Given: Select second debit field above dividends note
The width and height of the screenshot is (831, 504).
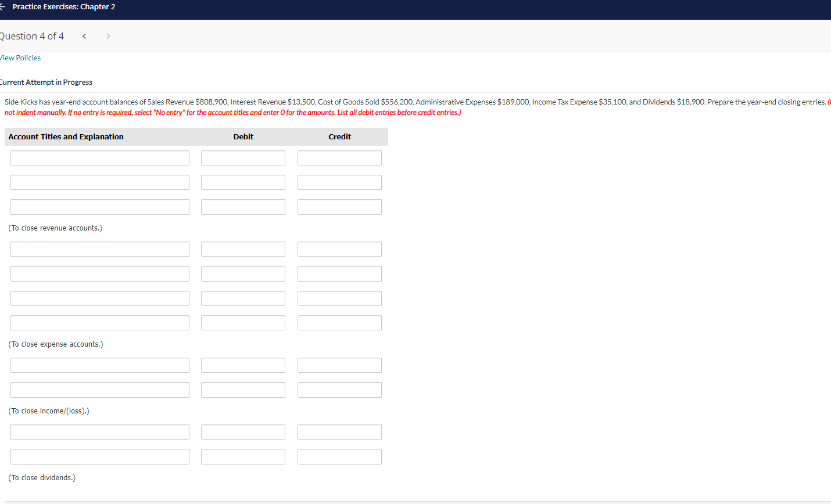Looking at the screenshot, I should 243,456.
